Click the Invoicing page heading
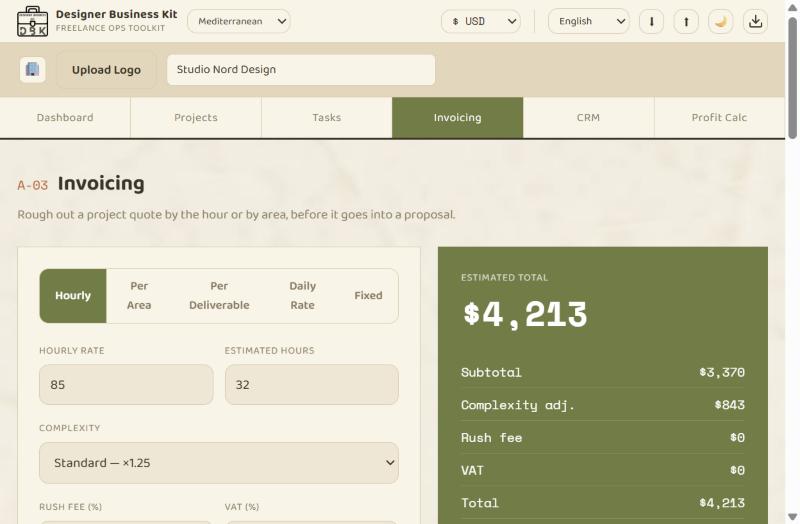 pyautogui.click(x=101, y=184)
